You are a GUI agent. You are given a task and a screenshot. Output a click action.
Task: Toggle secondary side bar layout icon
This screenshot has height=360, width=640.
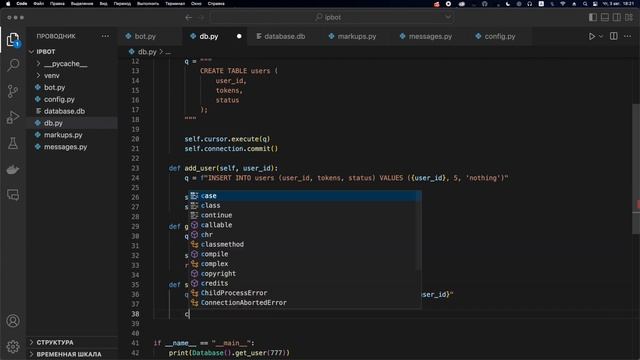[x=617, y=17]
